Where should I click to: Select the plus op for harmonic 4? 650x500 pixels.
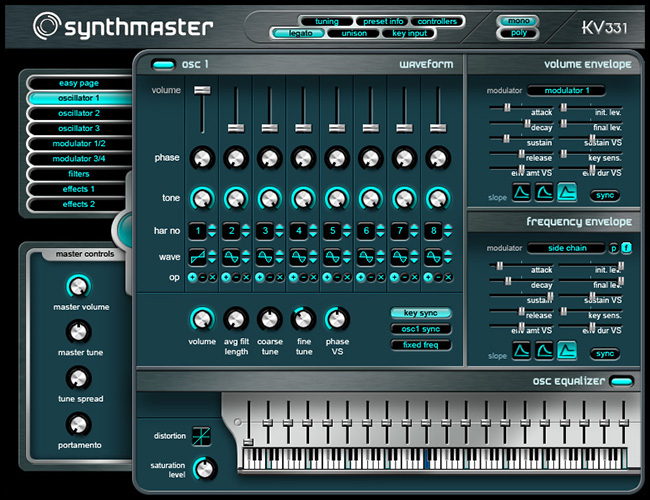pyautogui.click(x=293, y=277)
